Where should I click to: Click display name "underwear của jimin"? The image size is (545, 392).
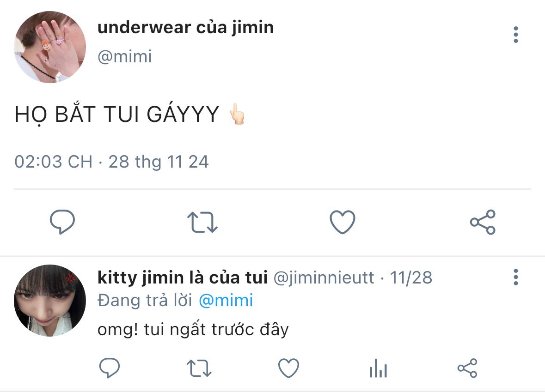pos(185,28)
